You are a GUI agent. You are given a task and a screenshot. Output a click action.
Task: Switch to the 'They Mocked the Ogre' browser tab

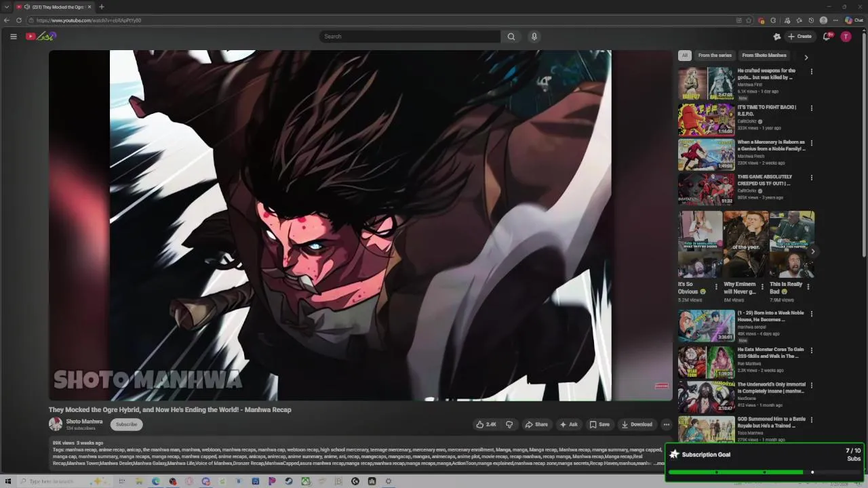(54, 7)
